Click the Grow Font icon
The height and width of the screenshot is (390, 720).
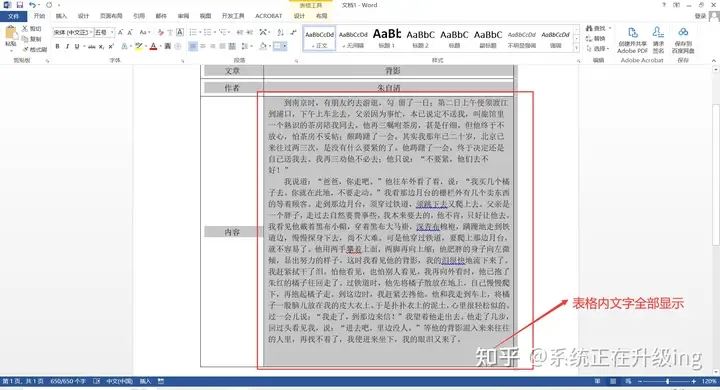(120, 32)
